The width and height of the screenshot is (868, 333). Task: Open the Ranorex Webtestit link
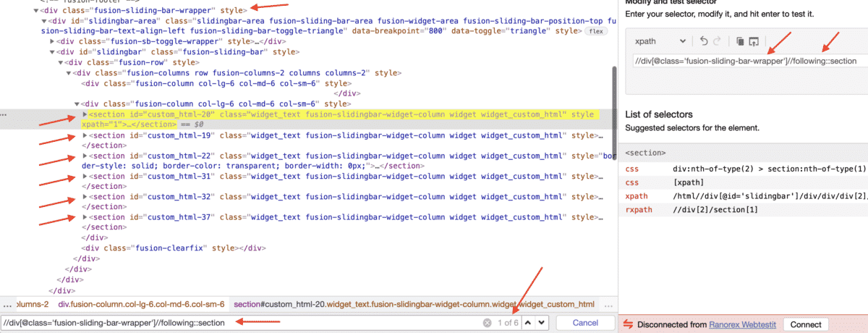coord(743,324)
